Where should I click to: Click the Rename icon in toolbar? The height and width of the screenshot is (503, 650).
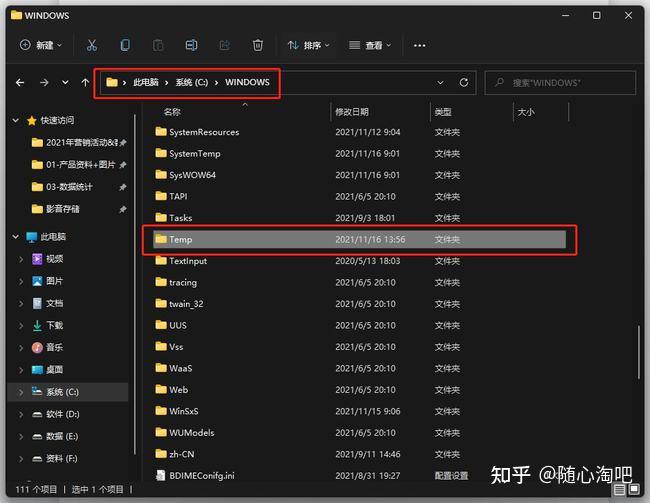[191, 45]
